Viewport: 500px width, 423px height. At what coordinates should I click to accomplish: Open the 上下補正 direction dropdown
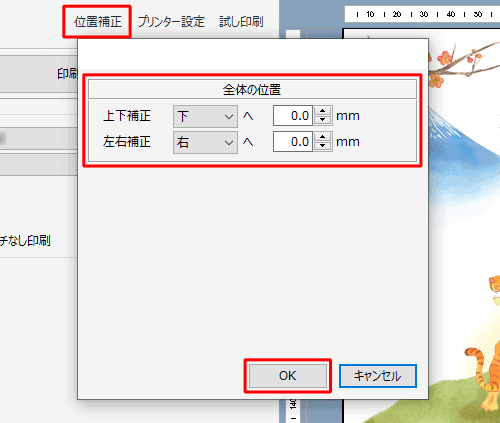click(x=205, y=116)
